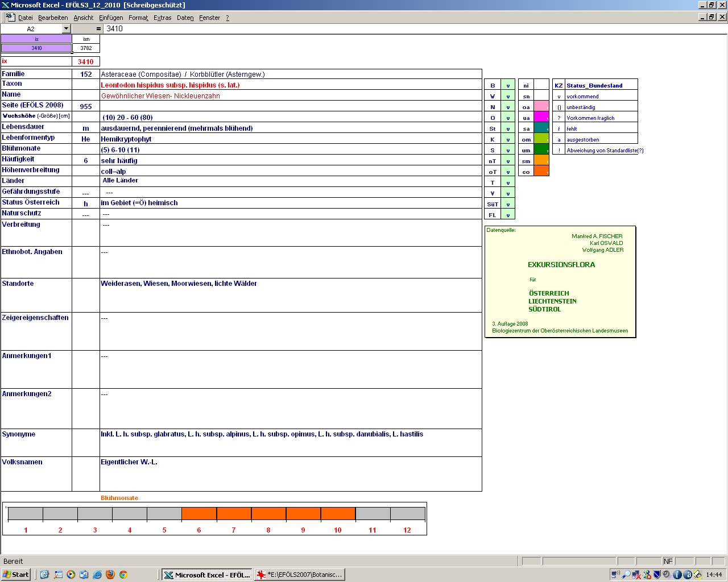Launch Windows Media Player from quick launch
The width and height of the screenshot is (728, 582).
(71, 575)
